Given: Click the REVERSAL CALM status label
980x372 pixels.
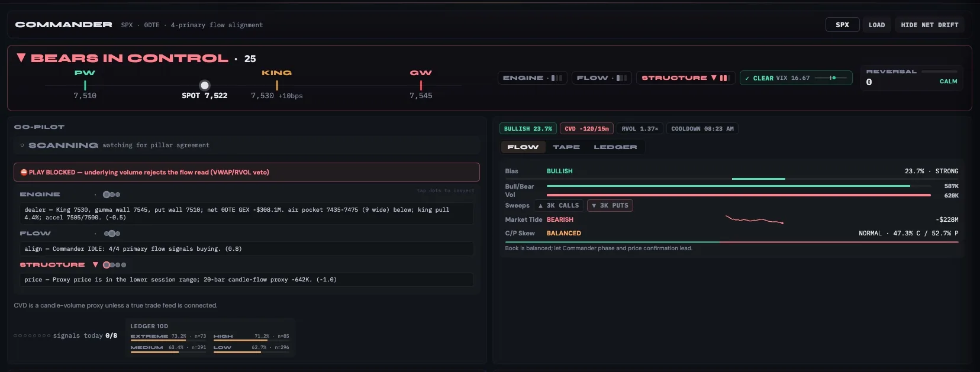Looking at the screenshot, I should 948,82.
